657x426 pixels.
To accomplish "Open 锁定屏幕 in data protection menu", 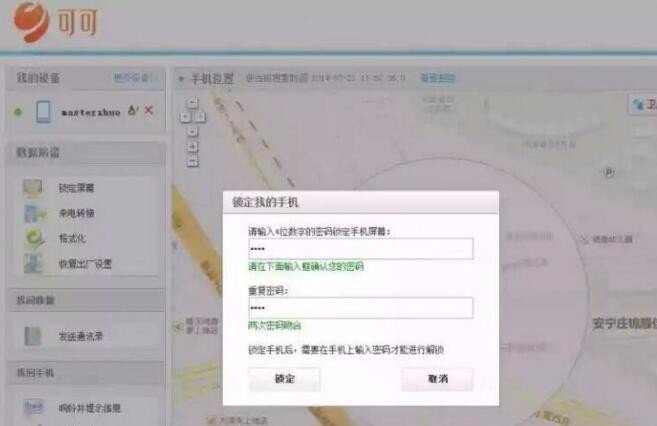I will tap(77, 188).
